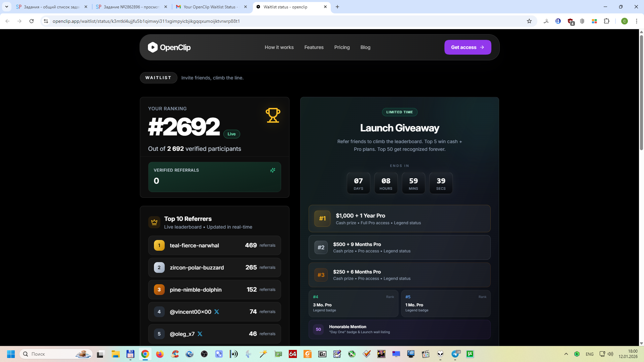Click the OpenClip logo icon
Screen dimensions: 644x362
pos(153,47)
